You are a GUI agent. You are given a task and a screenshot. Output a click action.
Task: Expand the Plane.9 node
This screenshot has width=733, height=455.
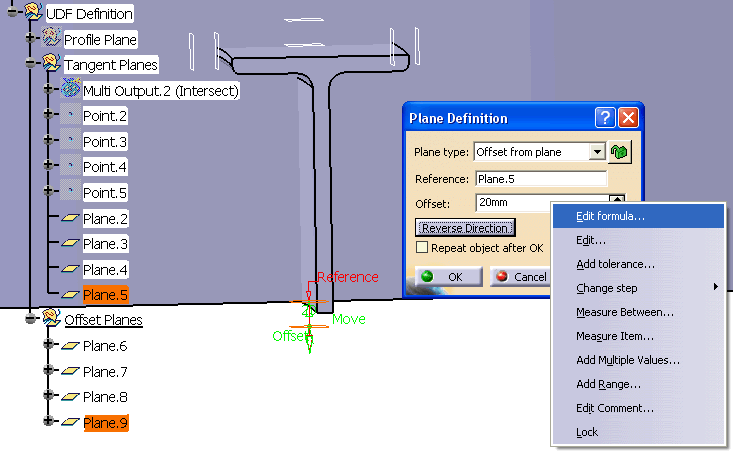(x=48, y=421)
